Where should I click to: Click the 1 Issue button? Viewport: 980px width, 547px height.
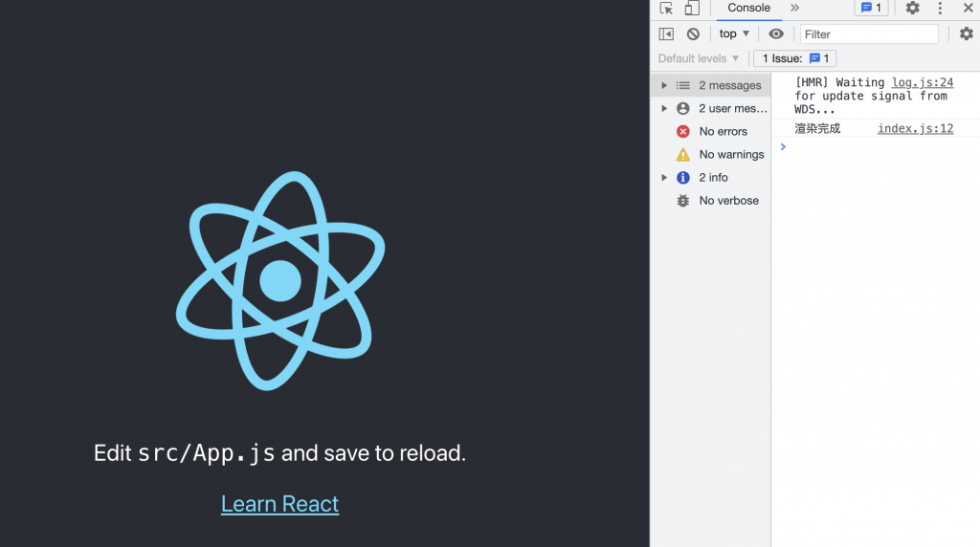click(x=795, y=58)
